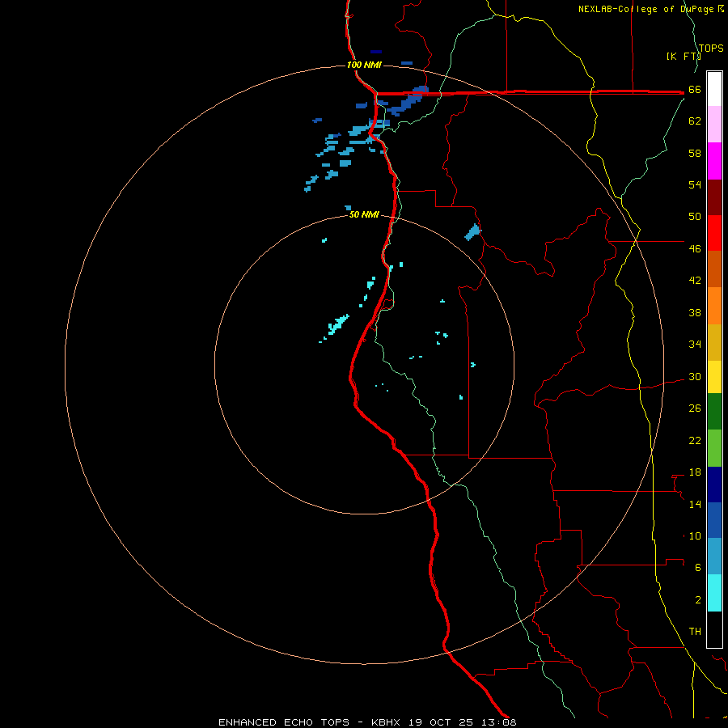This screenshot has height=728, width=728.
Task: Click the dark red 54 color band
Action: point(714,197)
